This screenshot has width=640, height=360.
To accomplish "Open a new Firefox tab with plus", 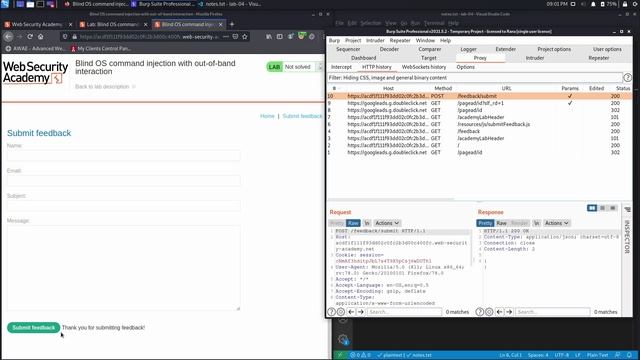I will [232, 24].
